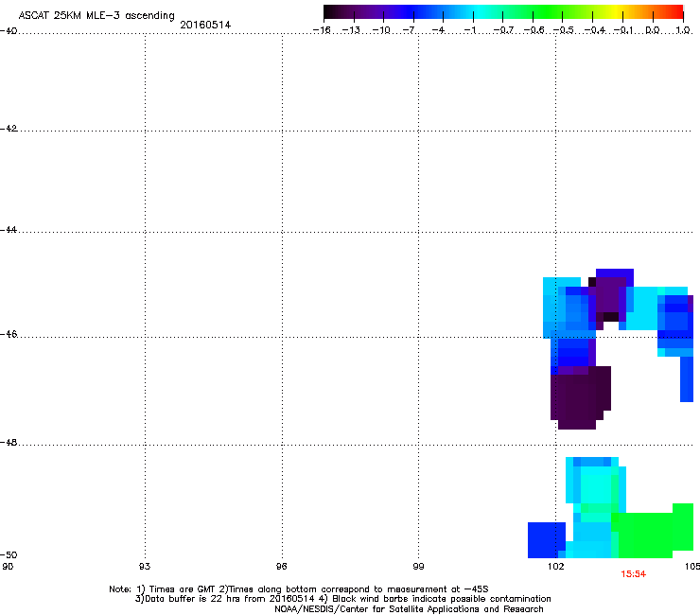Click the 'Data buffer is 22 hrs' note line
This screenshot has width=700, height=615.
[342, 599]
